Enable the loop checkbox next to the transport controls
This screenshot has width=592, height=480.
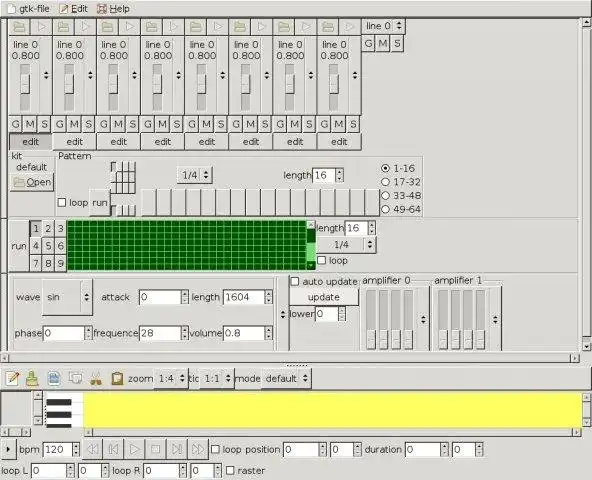point(215,449)
